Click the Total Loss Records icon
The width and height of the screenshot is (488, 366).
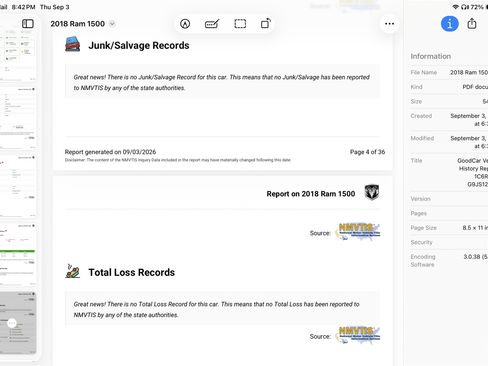[73, 271]
